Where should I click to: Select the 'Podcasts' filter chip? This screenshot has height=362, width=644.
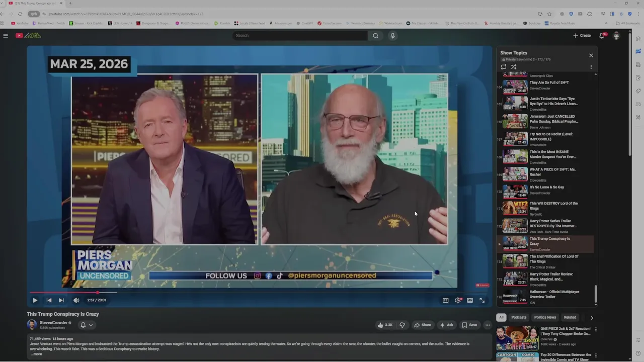(519, 317)
